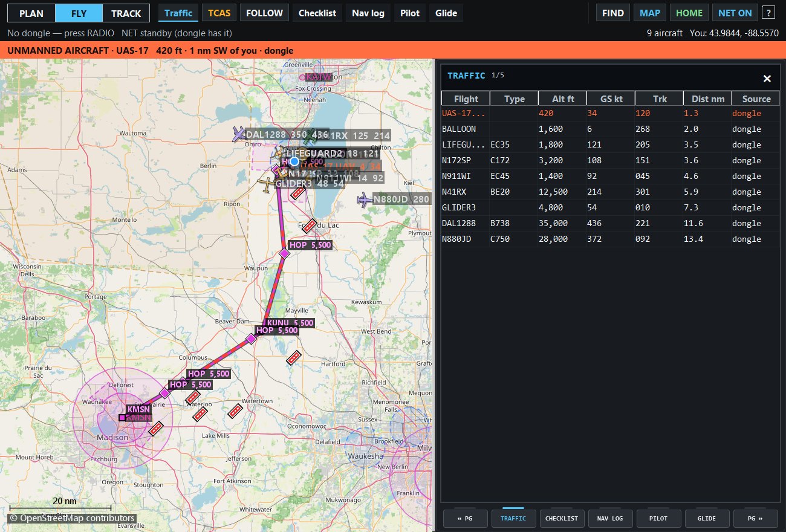
Task: Open Pilot from the top toolbar
Action: 410,13
